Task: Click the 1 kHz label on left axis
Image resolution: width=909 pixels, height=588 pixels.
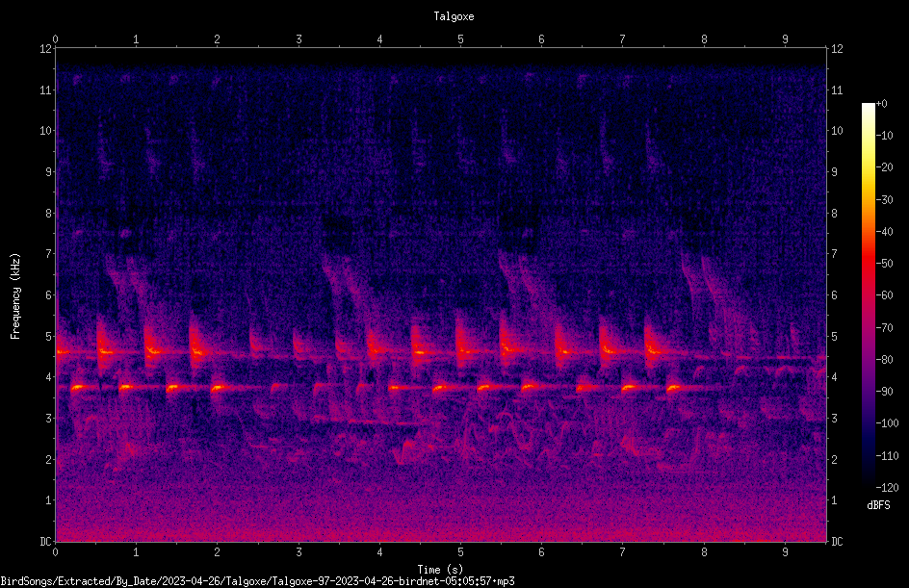Action: (49, 500)
